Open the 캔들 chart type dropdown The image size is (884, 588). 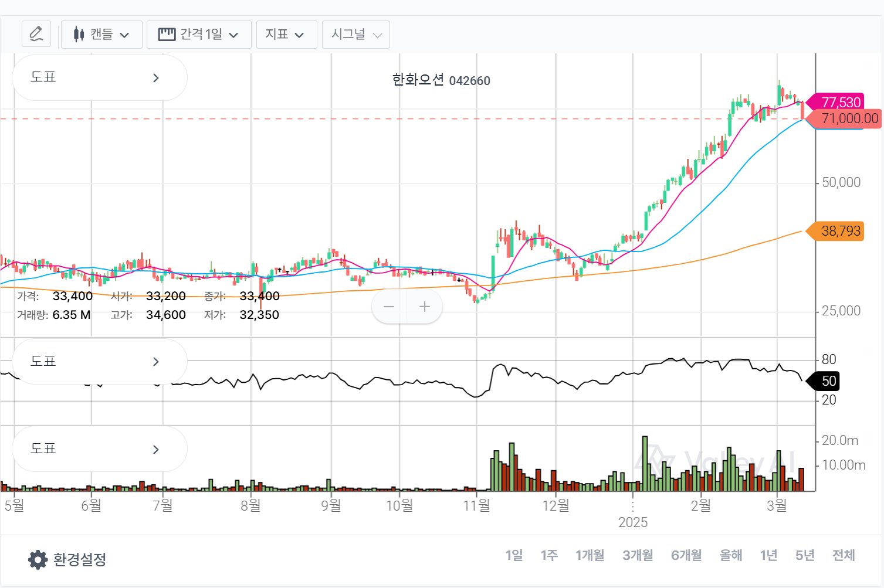pos(101,35)
